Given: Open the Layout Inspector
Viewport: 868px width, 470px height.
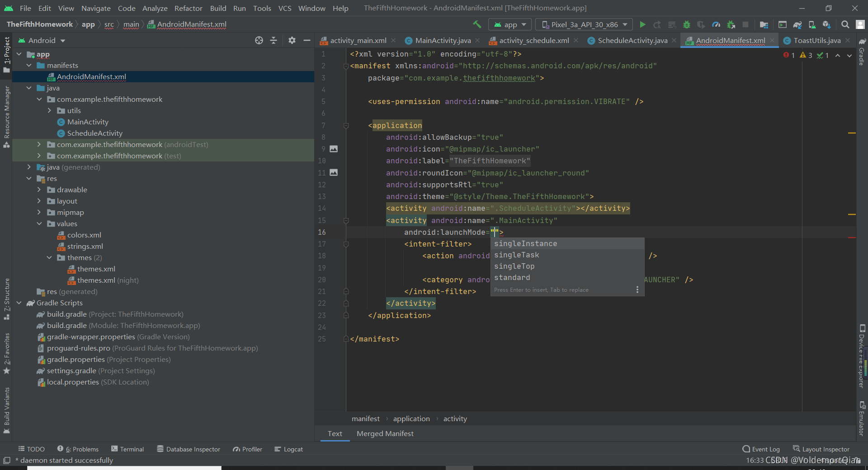Looking at the screenshot, I should pos(821,449).
